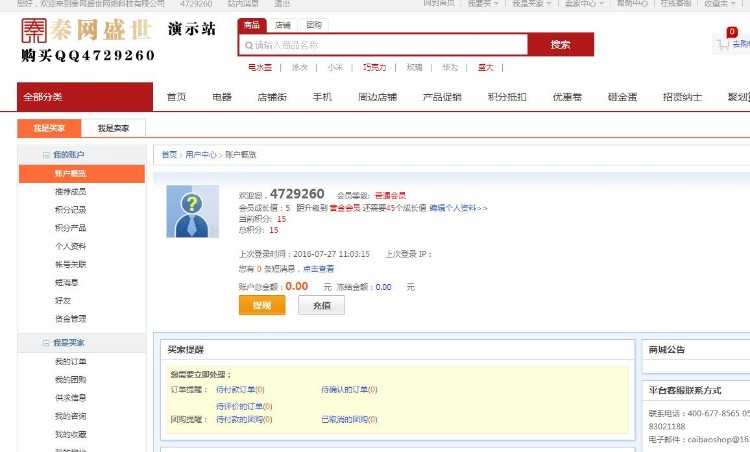Viewport: 750px width, 452px height.
Task: Open the 收藏夹 dropdown in top bar
Action: pyautogui.click(x=720, y=3)
